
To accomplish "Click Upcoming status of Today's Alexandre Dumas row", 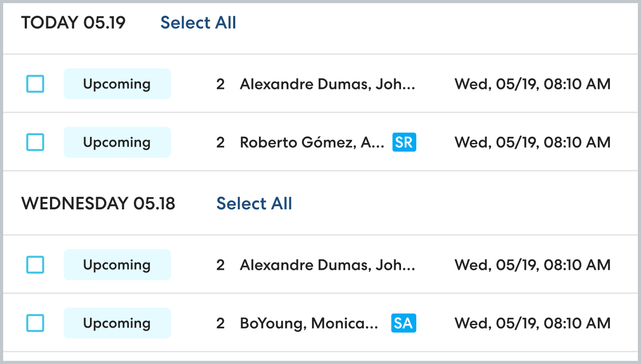I will coord(117,84).
